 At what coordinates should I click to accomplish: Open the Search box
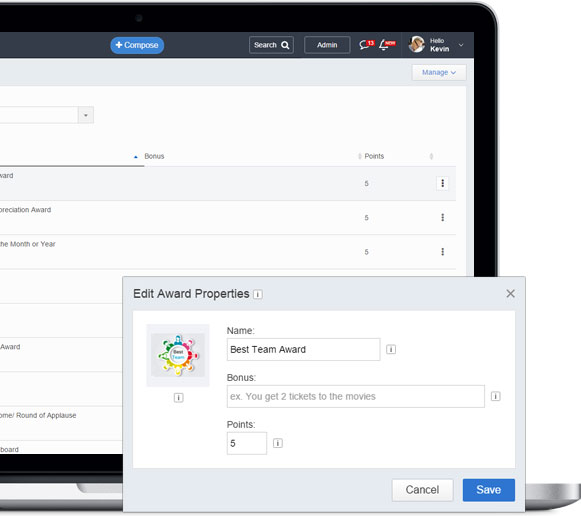(271, 45)
